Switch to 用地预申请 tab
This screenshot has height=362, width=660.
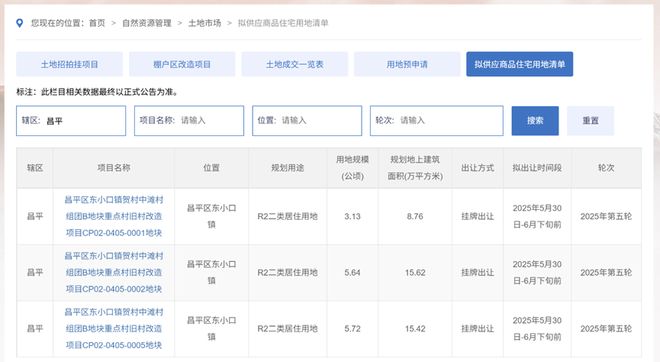(407, 64)
